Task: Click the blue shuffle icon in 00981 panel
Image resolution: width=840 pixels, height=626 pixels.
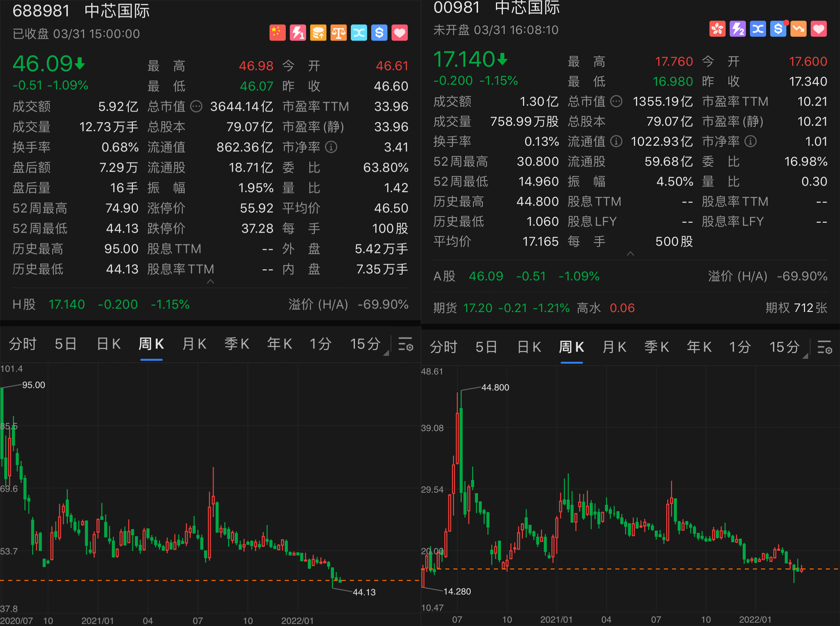Action: pyautogui.click(x=758, y=29)
